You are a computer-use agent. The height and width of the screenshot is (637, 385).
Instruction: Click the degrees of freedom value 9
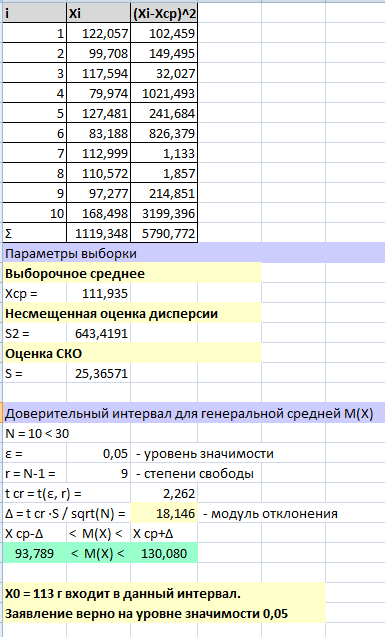[x=99, y=473]
